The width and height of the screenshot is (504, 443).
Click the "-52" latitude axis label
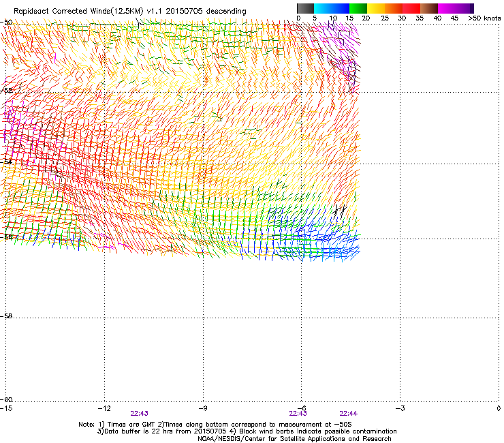6,90
